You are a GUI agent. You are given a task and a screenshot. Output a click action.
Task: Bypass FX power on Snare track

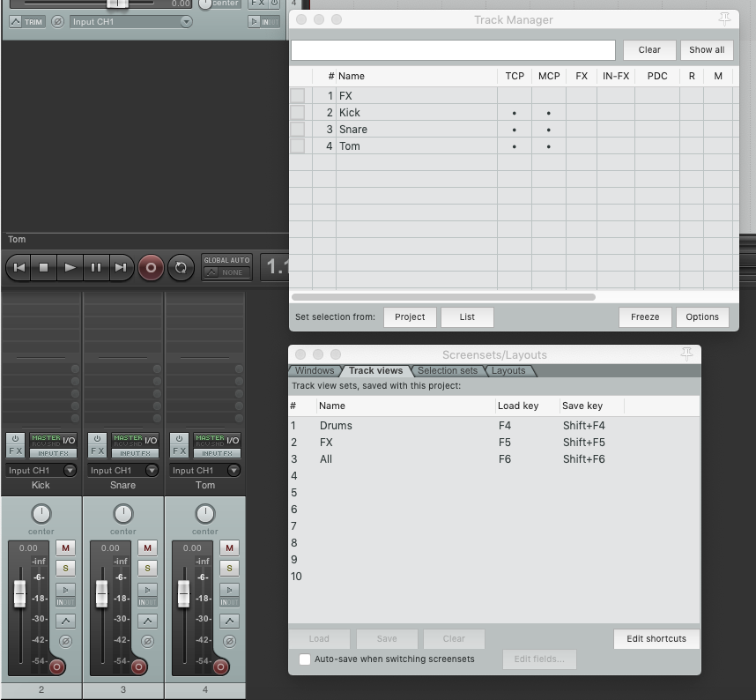click(x=98, y=438)
